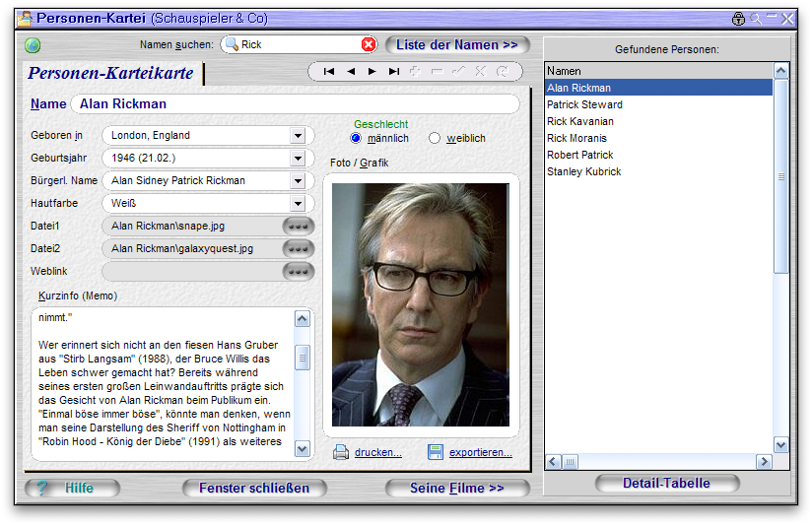812x525 pixels.
Task: Click inside Kurzinfo memo text
Action: pos(164,383)
